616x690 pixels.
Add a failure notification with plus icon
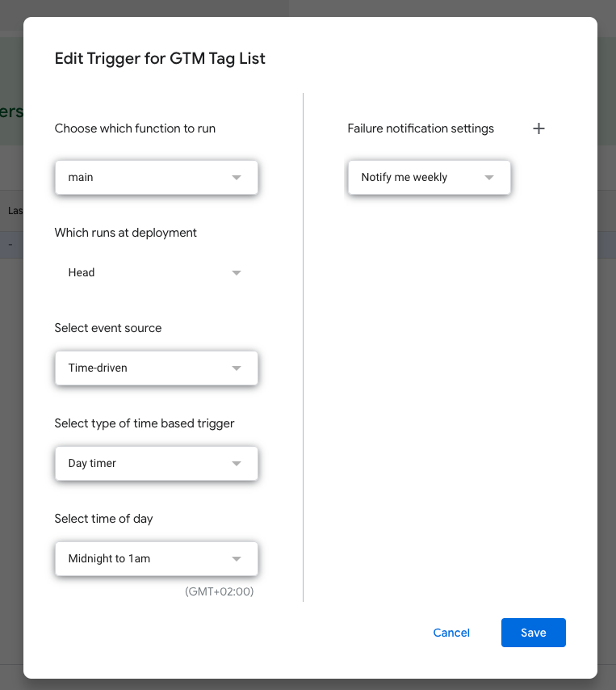pyautogui.click(x=539, y=128)
